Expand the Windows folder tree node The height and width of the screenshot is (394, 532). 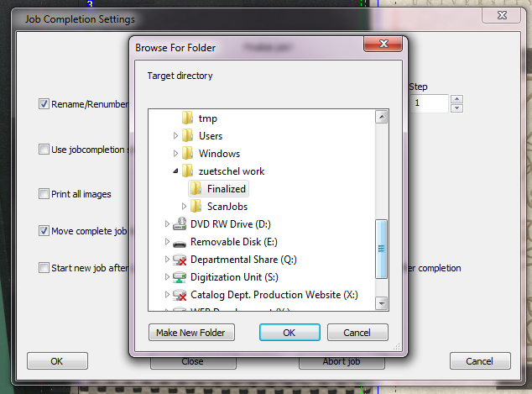point(175,154)
